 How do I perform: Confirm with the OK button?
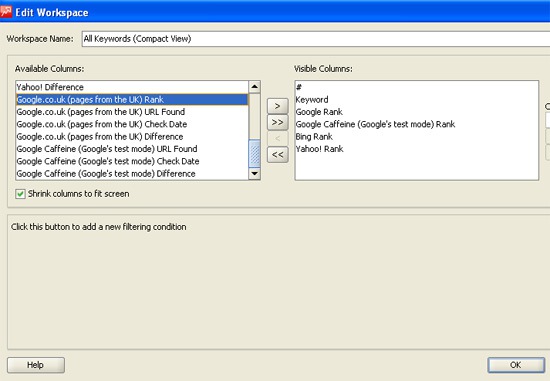(516, 365)
